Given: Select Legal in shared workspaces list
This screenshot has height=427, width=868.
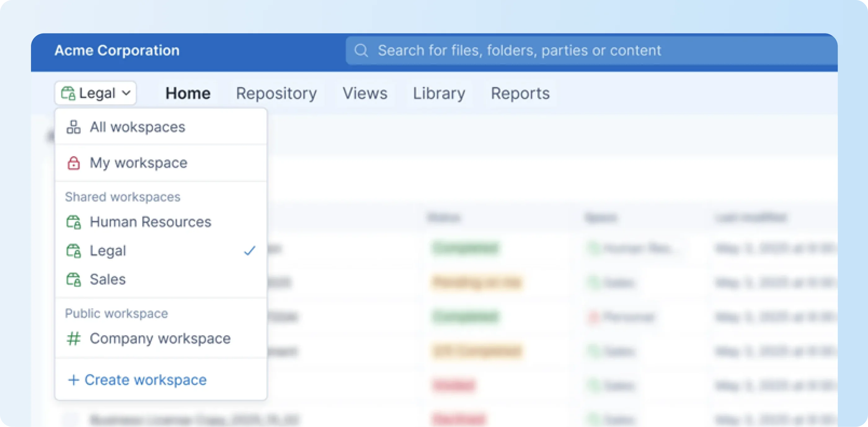Looking at the screenshot, I should [x=161, y=251].
